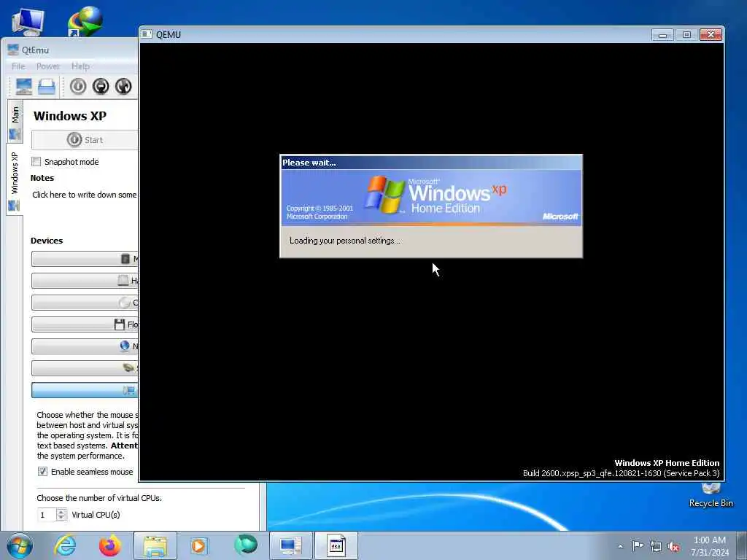The height and width of the screenshot is (560, 747).
Task: Click the notes field "Click here to write down some"
Action: point(85,195)
